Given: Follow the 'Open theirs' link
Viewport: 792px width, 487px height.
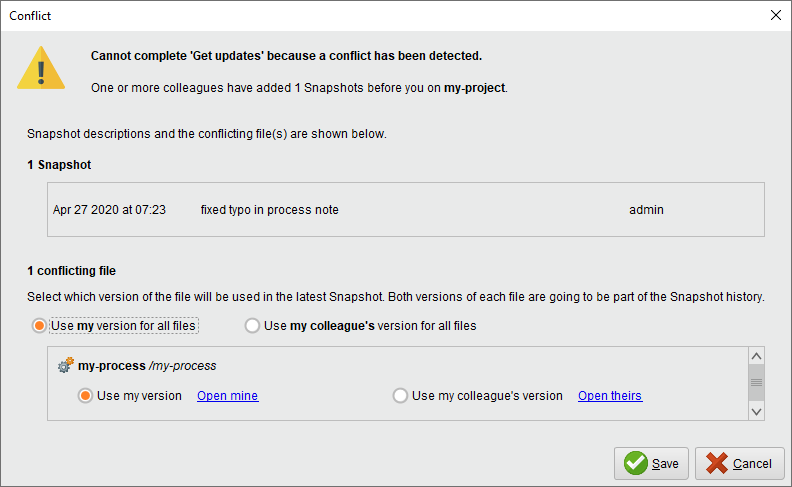Looking at the screenshot, I should click(609, 396).
